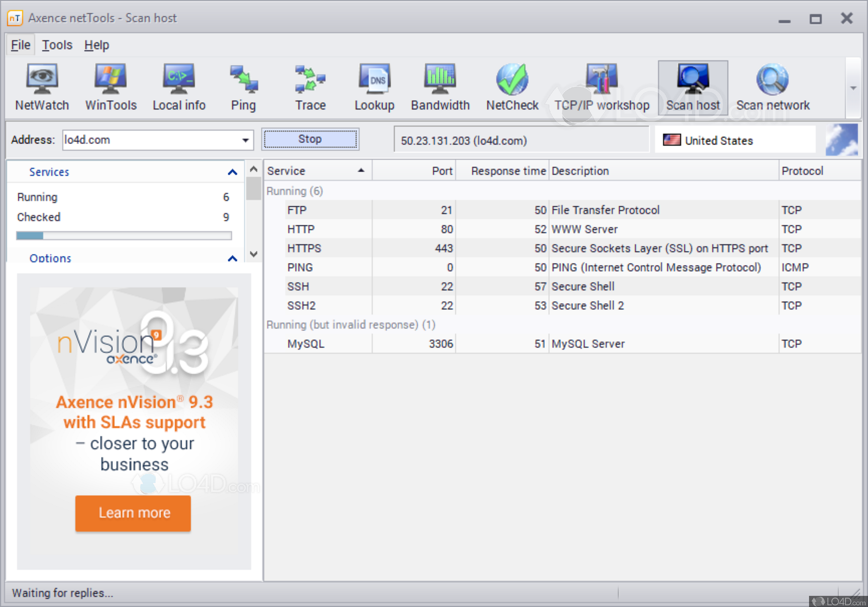
Task: Click the Learn more button
Action: point(134,513)
